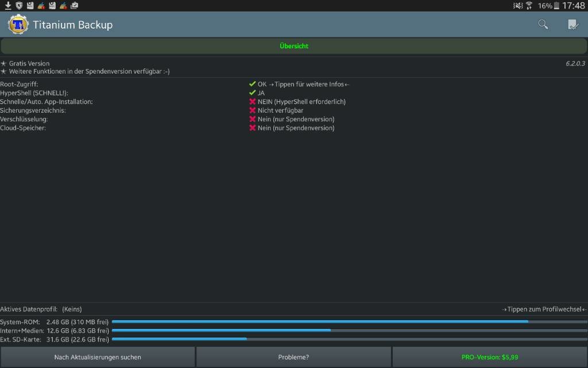Click Weitere Funktionen in der Spendenversion text
This screenshot has width=588, height=368.
pyautogui.click(x=89, y=71)
